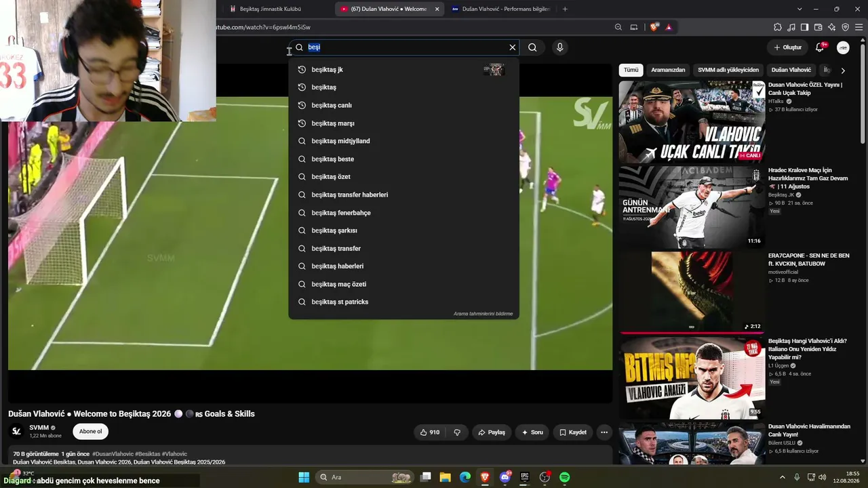The width and height of the screenshot is (868, 488).
Task: Subscribe with the Abone ol button
Action: point(90,432)
